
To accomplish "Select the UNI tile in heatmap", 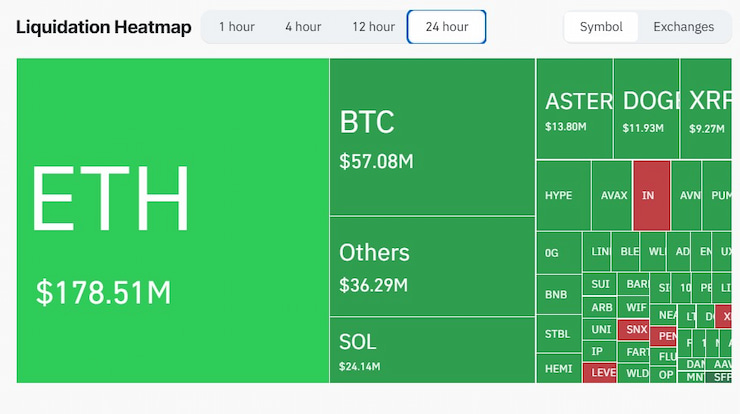I will (x=599, y=330).
